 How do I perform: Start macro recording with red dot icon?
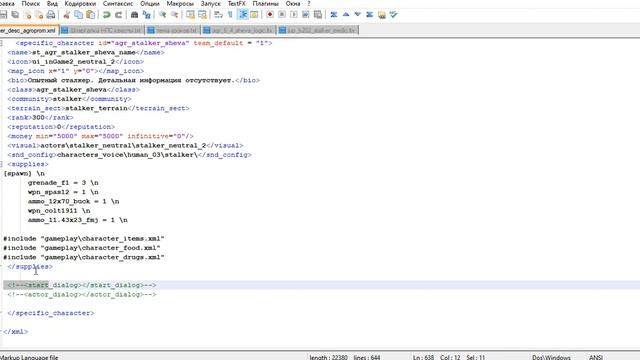[270, 15]
